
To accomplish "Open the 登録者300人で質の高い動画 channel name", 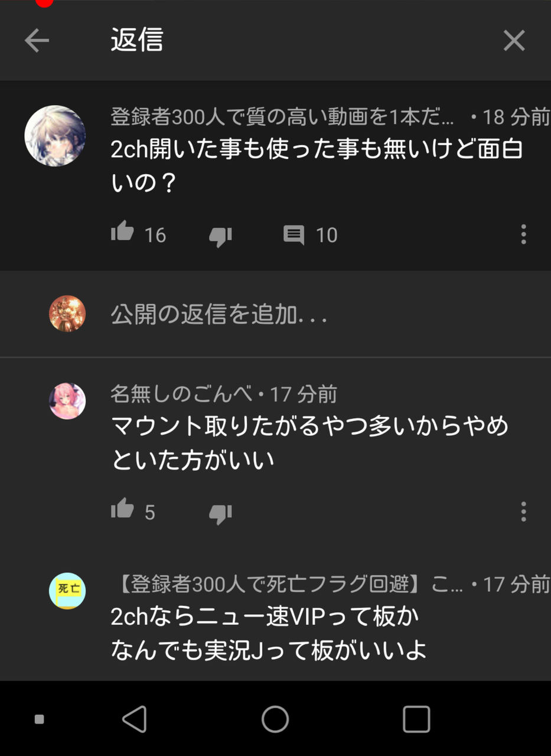I will click(282, 117).
